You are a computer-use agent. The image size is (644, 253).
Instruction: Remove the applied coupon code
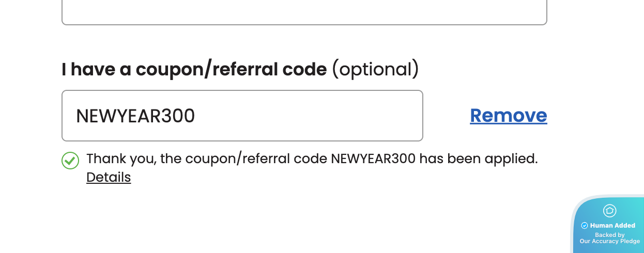508,115
